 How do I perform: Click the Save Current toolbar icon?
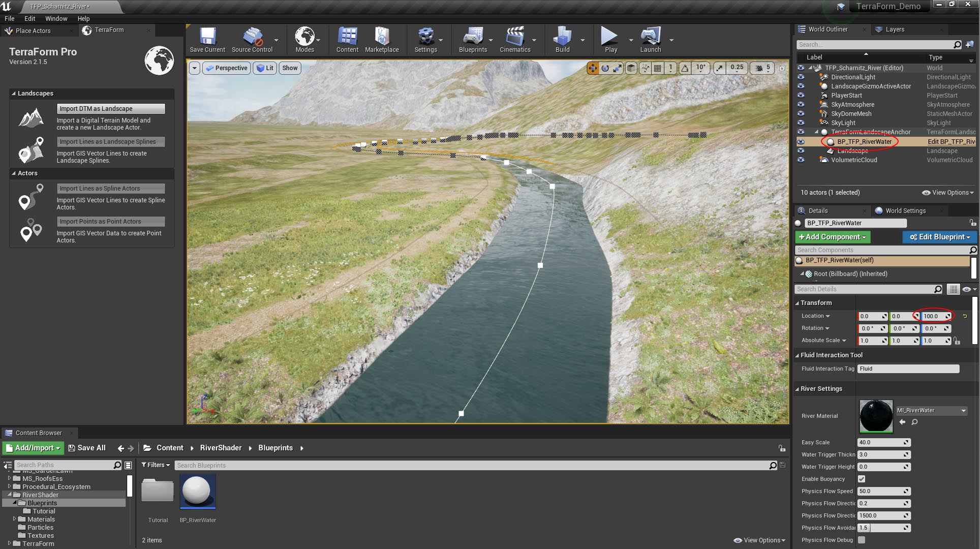click(x=207, y=37)
